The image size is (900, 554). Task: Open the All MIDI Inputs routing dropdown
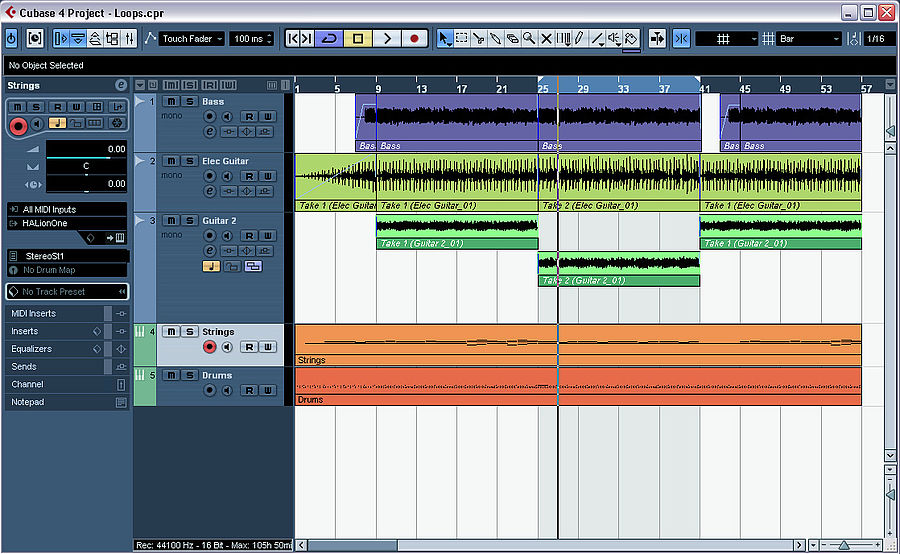pyautogui.click(x=67, y=210)
